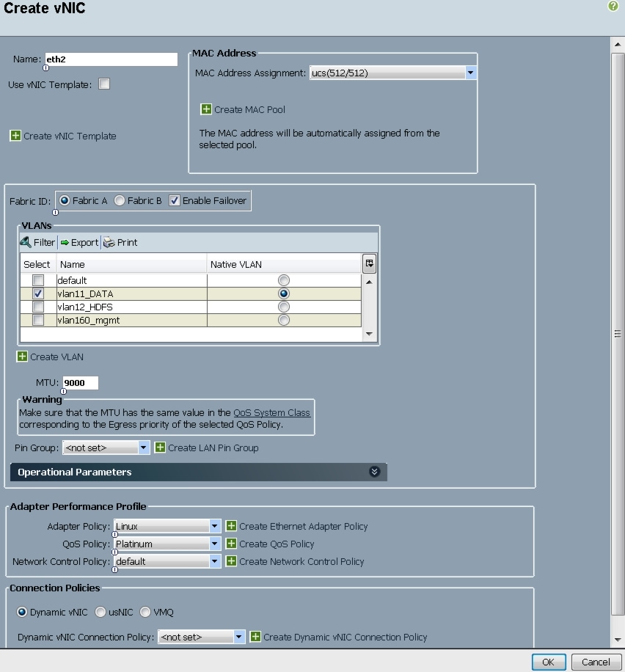Click the VLAN list scroll down arrow
Viewport: 625px width, 672px height.
pyautogui.click(x=369, y=334)
